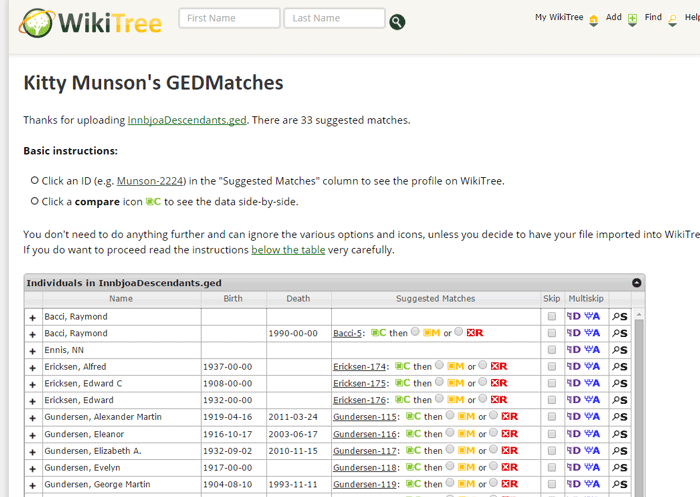Click search S icon in Gundersen, Evelyn row
The image size is (700, 497).
(620, 468)
